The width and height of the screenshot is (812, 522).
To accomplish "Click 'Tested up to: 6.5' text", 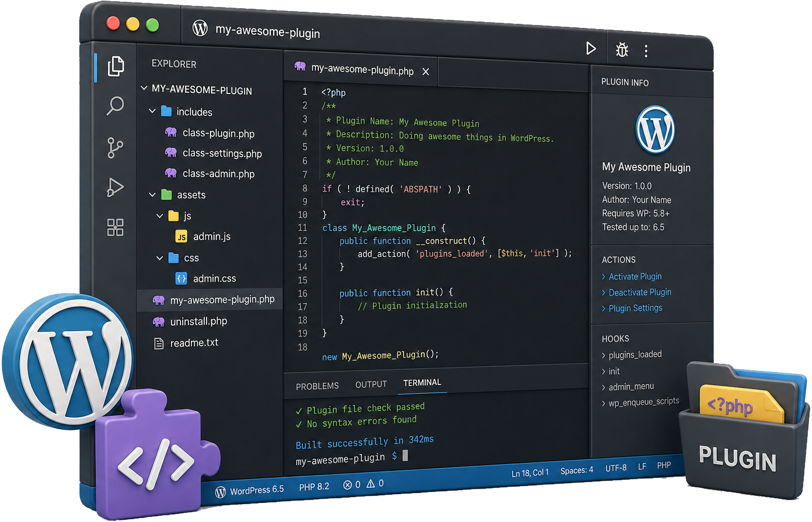I will 633,227.
